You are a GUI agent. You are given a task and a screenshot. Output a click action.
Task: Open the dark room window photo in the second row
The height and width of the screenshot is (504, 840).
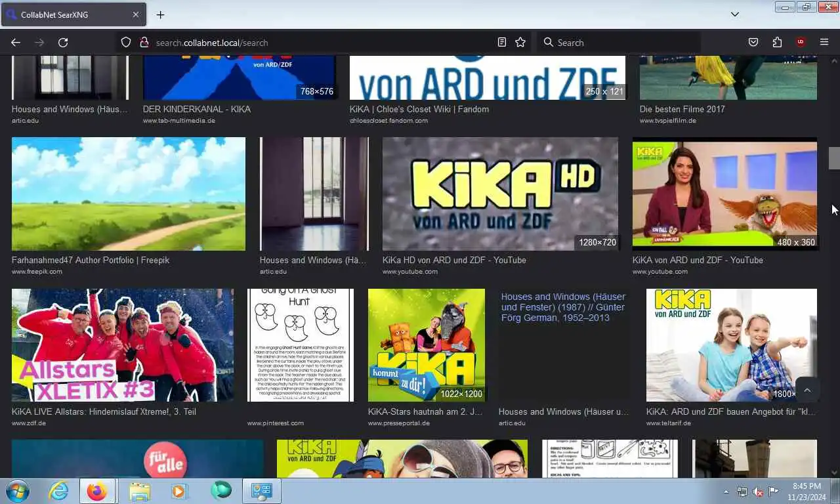(314, 194)
